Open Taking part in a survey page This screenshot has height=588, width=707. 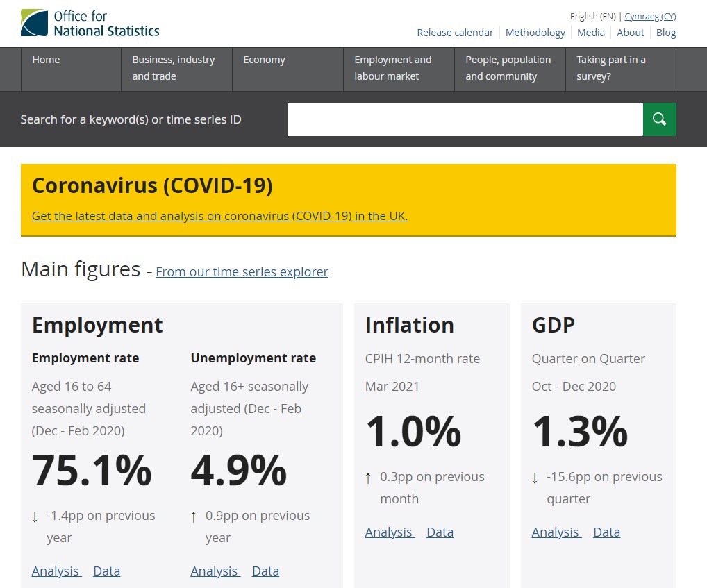pos(611,68)
